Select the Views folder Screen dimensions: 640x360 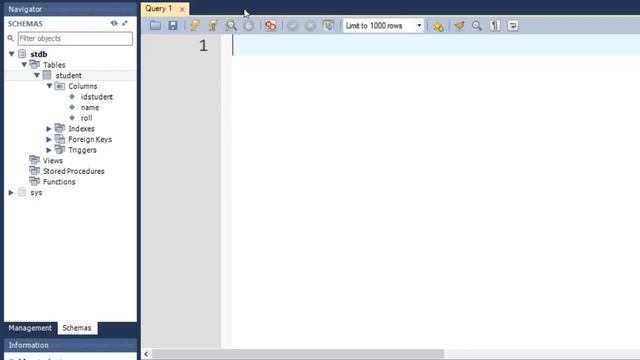click(x=53, y=160)
